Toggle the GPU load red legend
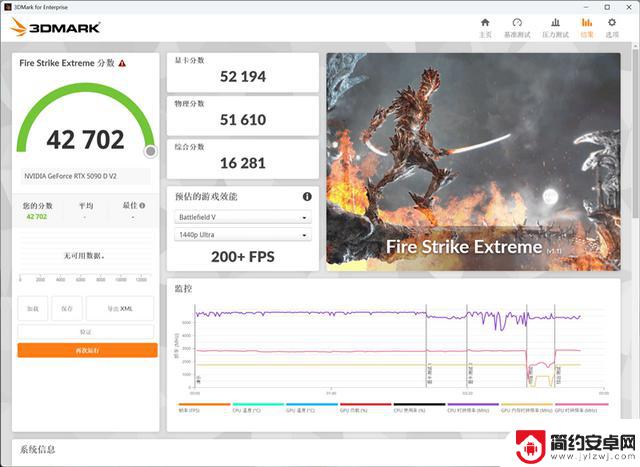The width and height of the screenshot is (640, 467). (x=366, y=407)
